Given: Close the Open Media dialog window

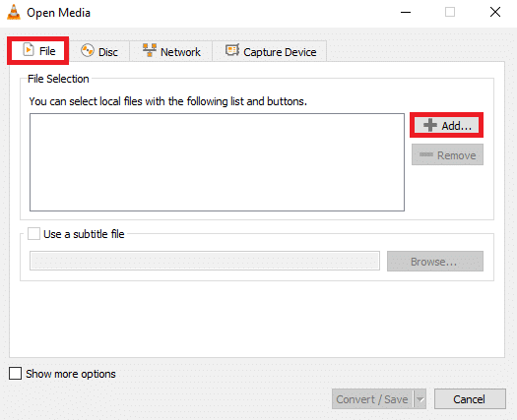Looking at the screenshot, I should [x=495, y=12].
